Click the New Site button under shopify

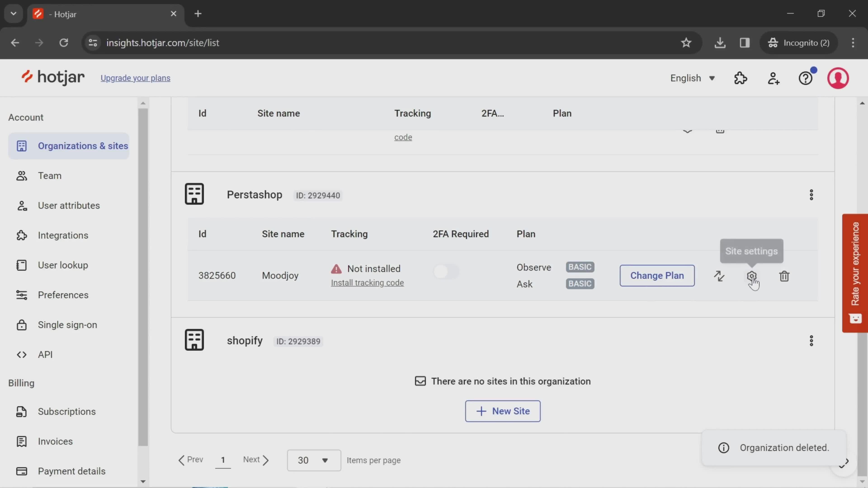click(503, 411)
